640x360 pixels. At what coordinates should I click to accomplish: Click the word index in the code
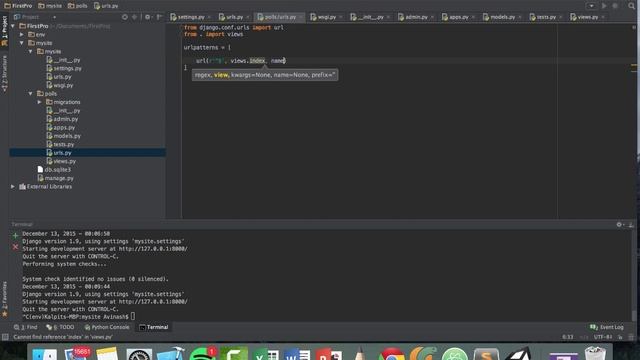(257, 61)
